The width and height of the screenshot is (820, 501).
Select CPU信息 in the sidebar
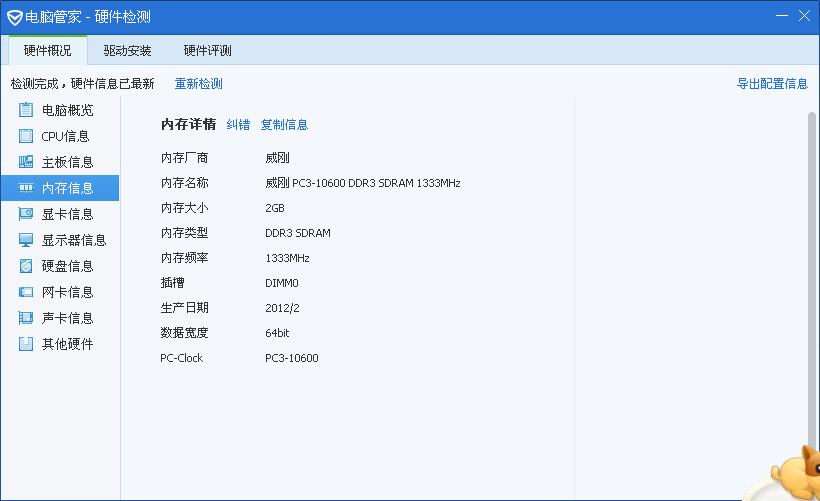(x=60, y=136)
